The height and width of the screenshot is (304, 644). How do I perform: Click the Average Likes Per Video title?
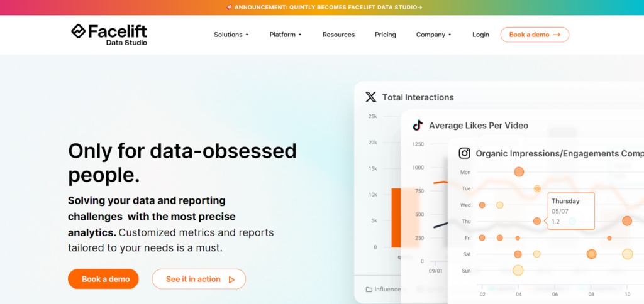coord(479,126)
